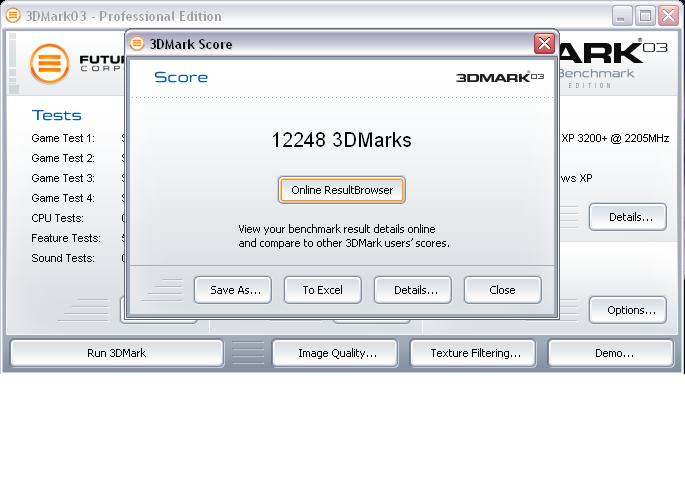Open Texture Filtering settings
685x480 pixels.
tap(473, 353)
